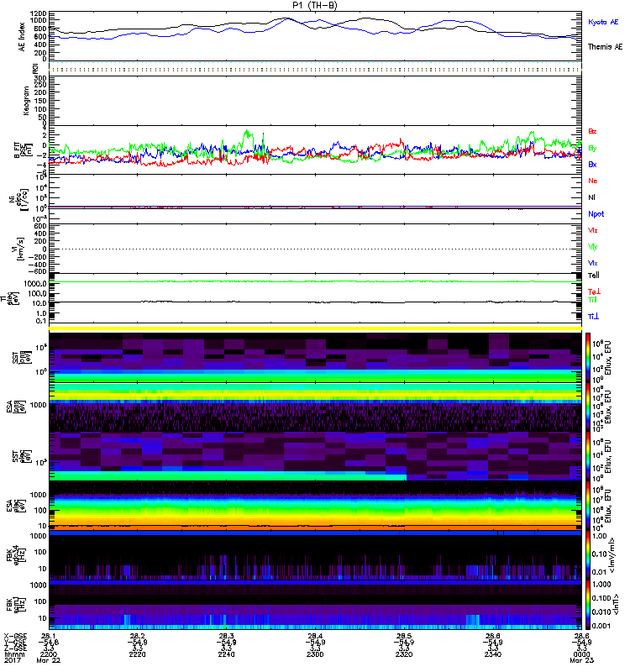Click the ESA ion Eflux color bar

[x=588, y=407]
